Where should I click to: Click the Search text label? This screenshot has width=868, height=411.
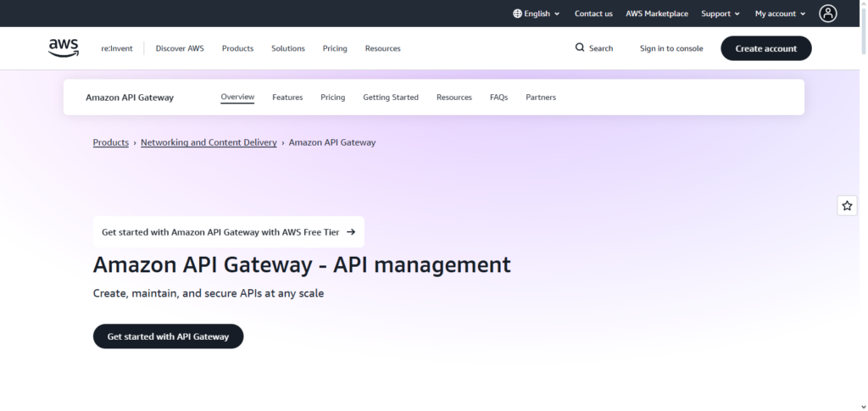(x=601, y=48)
